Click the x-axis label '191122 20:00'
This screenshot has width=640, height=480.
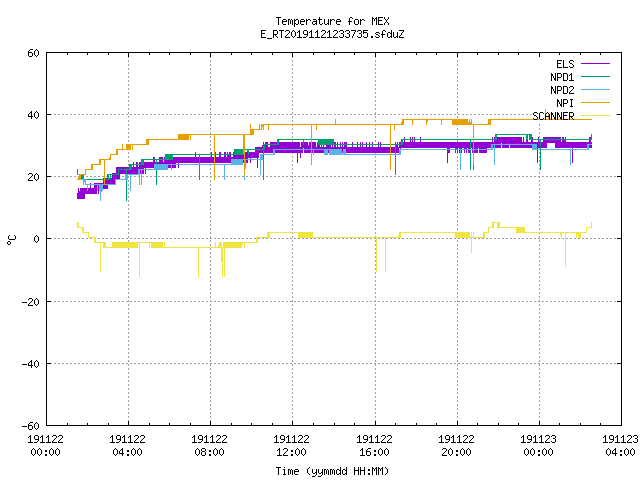pyautogui.click(x=456, y=446)
